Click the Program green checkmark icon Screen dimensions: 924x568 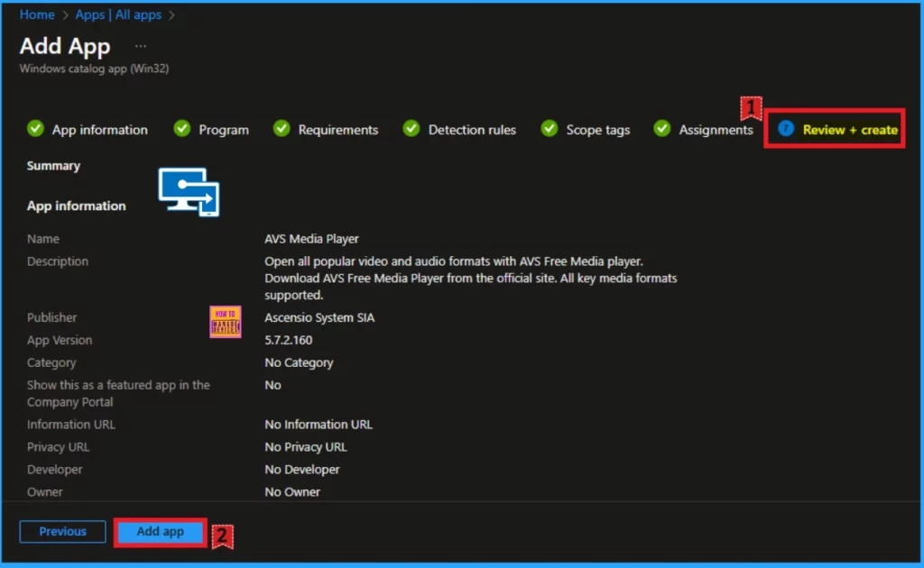coord(182,128)
